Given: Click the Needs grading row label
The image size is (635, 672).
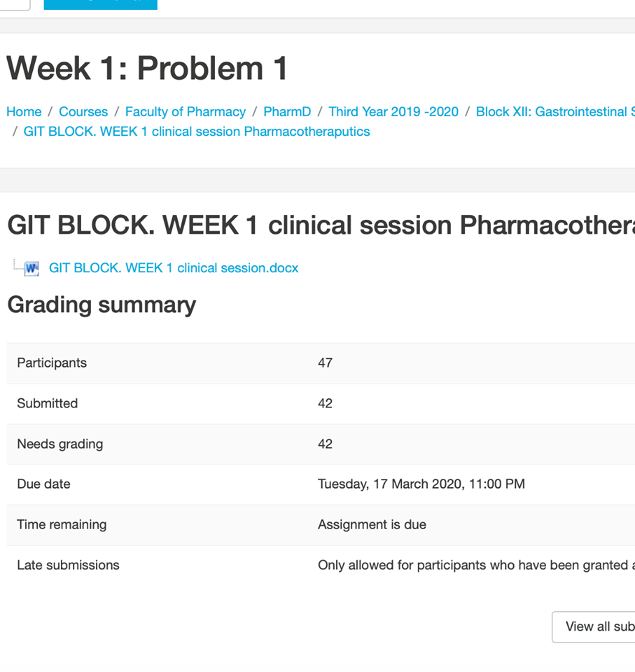Looking at the screenshot, I should click(60, 444).
